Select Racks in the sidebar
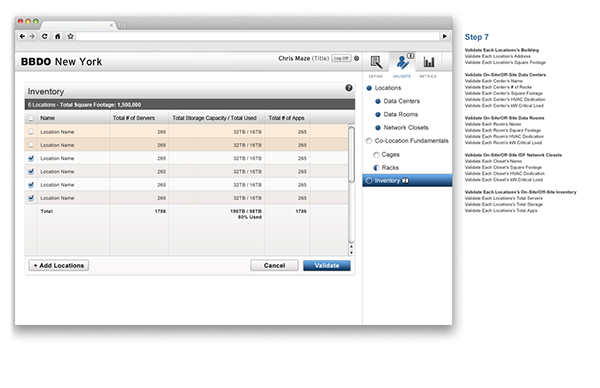The height and width of the screenshot is (388, 600). pyautogui.click(x=390, y=168)
